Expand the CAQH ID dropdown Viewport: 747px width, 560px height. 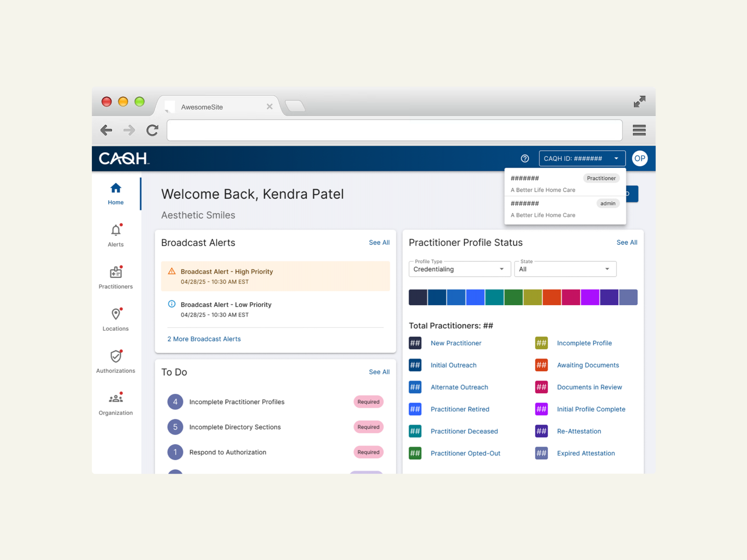[582, 158]
